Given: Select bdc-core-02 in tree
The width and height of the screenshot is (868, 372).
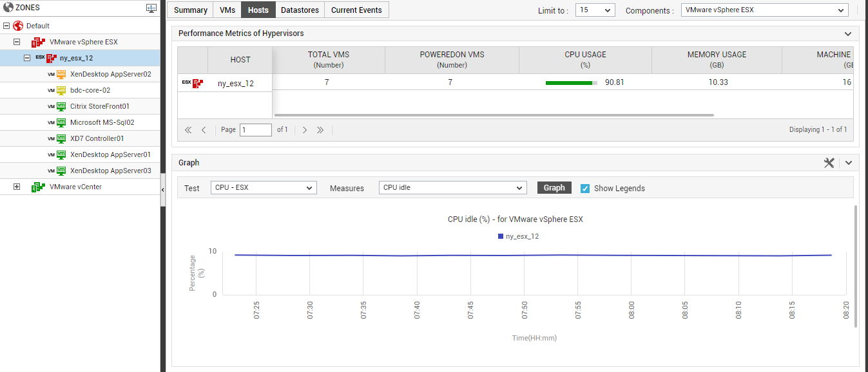Looking at the screenshot, I should [x=90, y=90].
